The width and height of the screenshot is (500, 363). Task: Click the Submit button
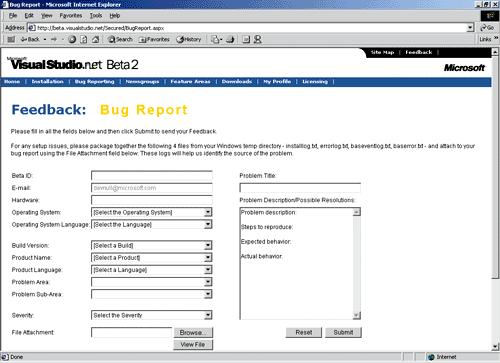[x=343, y=332]
